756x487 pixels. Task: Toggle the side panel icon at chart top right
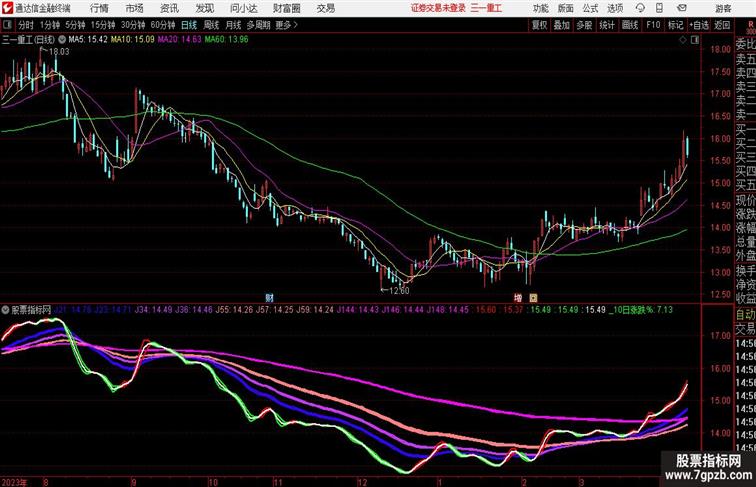tap(695, 40)
